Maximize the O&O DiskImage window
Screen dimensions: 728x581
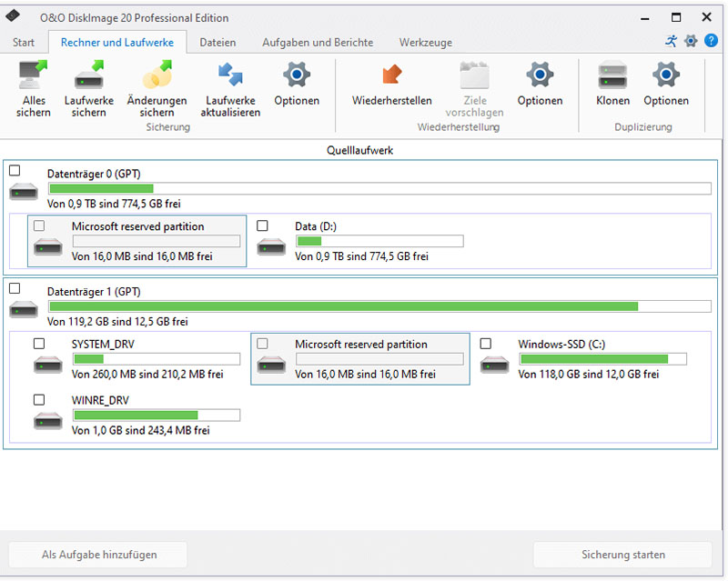click(x=676, y=17)
